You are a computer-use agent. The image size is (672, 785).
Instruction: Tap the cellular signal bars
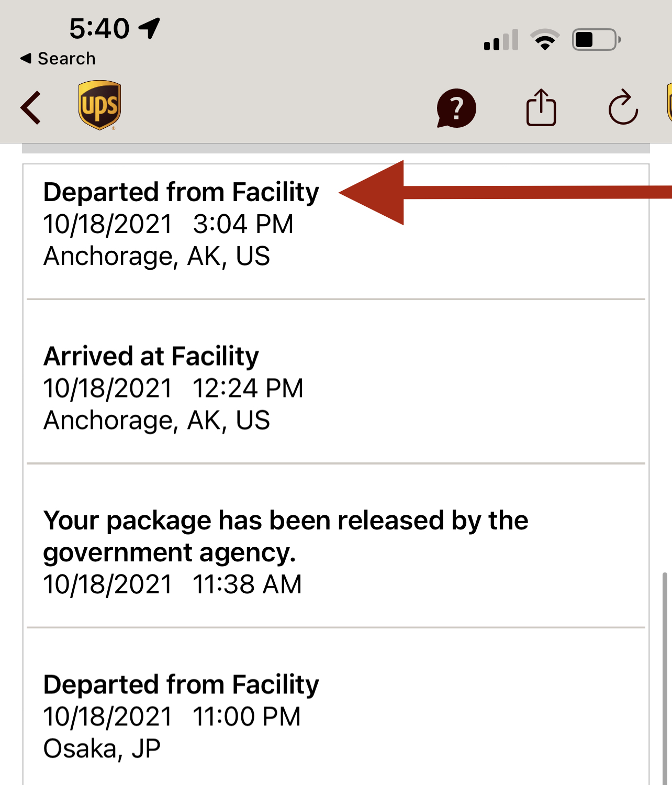[501, 40]
